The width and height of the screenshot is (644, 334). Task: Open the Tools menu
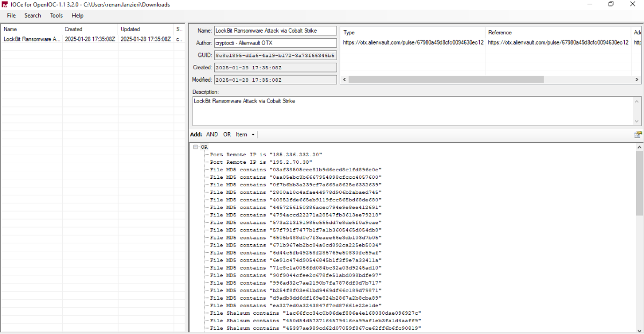pyautogui.click(x=56, y=16)
